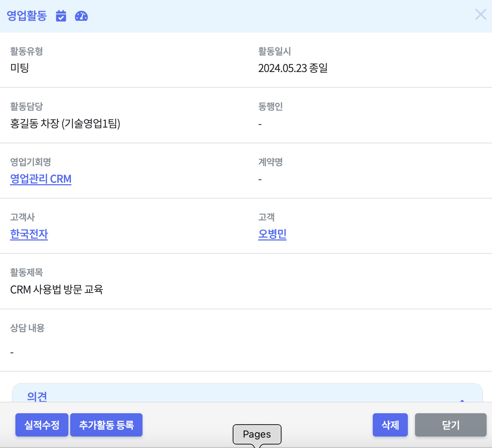Screen dimensions: 492x448
Task: Open the dashboard gauge icon
Action: (x=81, y=16)
